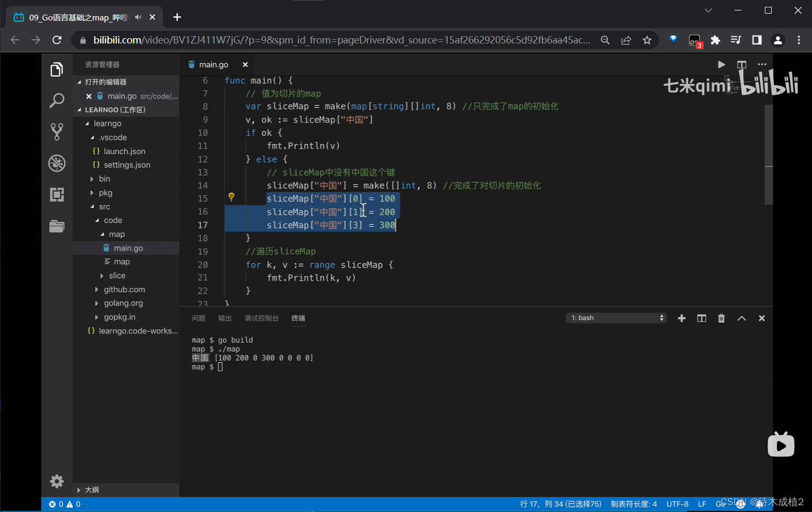The height and width of the screenshot is (512, 812).
Task: Open the browser profile avatar
Action: click(778, 40)
